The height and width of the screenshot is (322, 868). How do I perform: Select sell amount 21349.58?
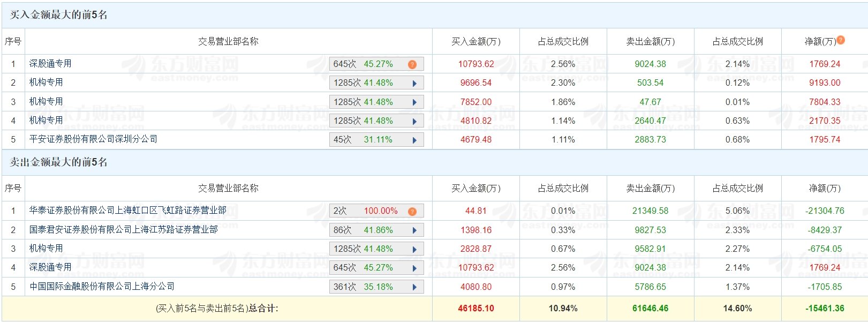651,211
